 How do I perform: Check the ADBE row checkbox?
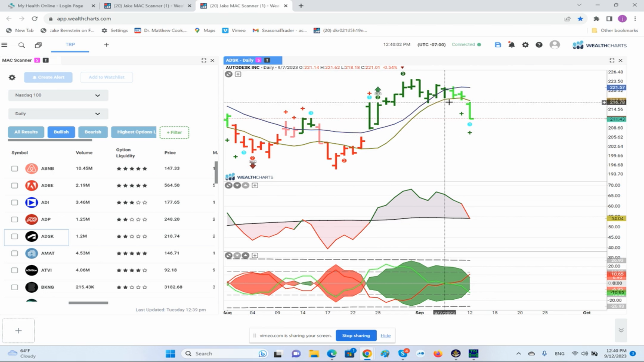click(14, 185)
